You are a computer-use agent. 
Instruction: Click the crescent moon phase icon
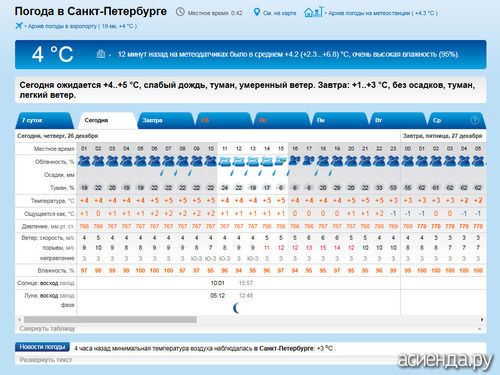(x=236, y=308)
